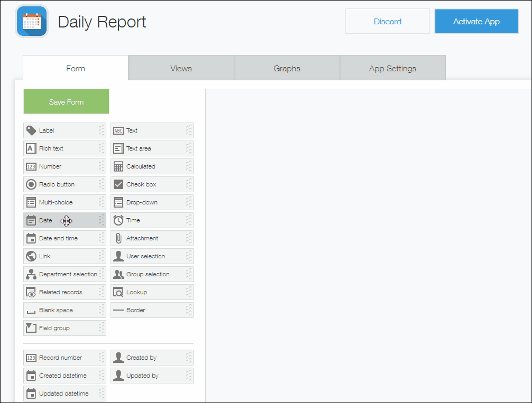Select the Multi-choice field type
The height and width of the screenshot is (403, 532).
point(65,202)
